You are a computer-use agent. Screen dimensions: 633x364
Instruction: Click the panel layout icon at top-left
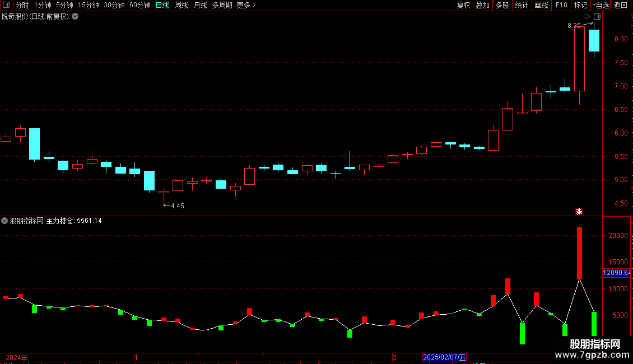click(x=6, y=5)
